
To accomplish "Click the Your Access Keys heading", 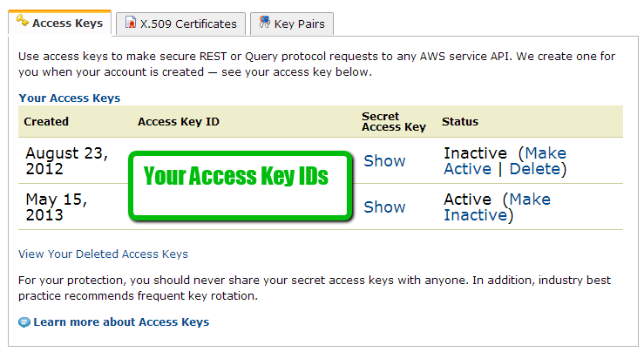I will click(70, 98).
